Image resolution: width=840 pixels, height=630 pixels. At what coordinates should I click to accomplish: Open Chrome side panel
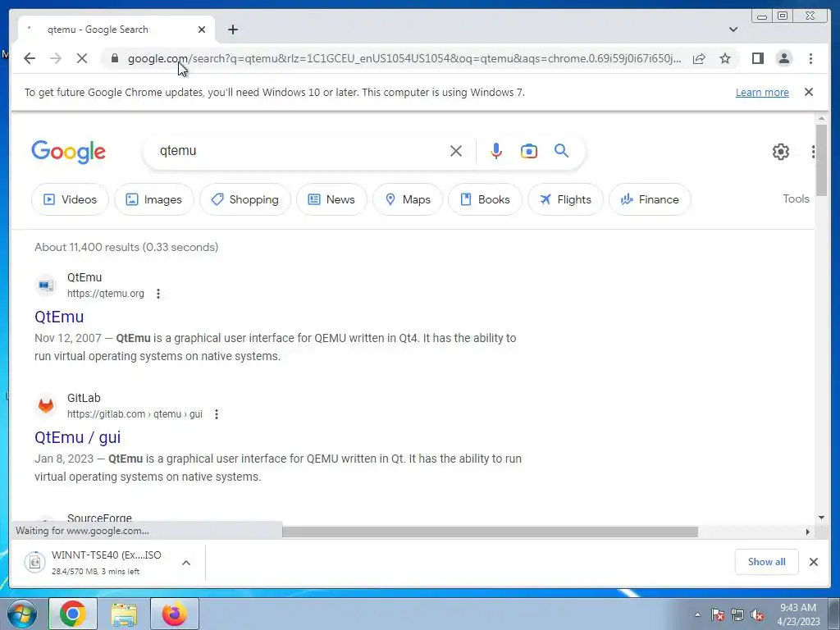[x=757, y=58]
